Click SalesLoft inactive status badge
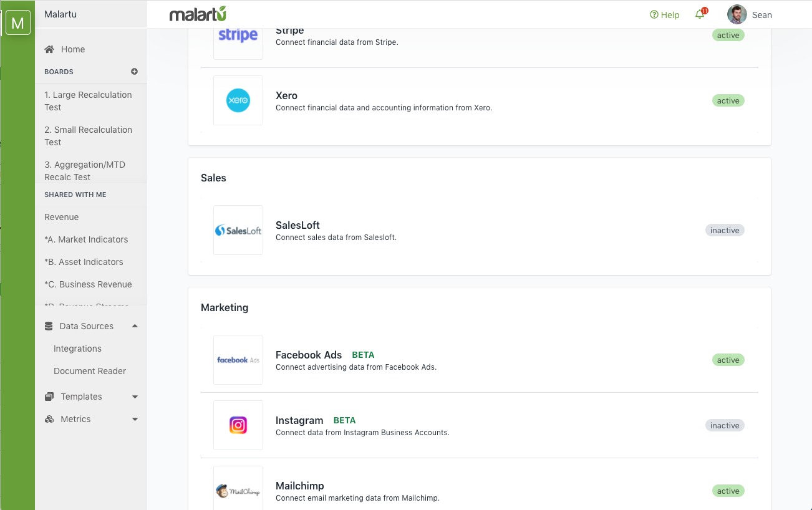 [725, 230]
